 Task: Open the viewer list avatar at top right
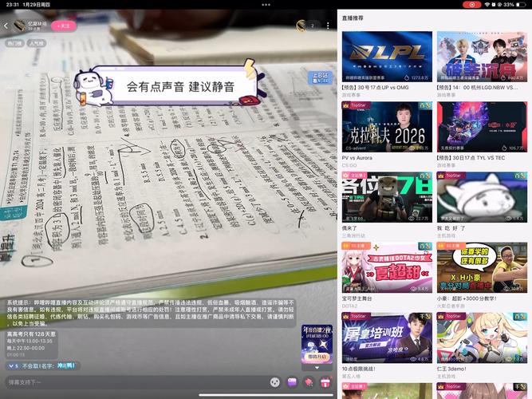301,26
